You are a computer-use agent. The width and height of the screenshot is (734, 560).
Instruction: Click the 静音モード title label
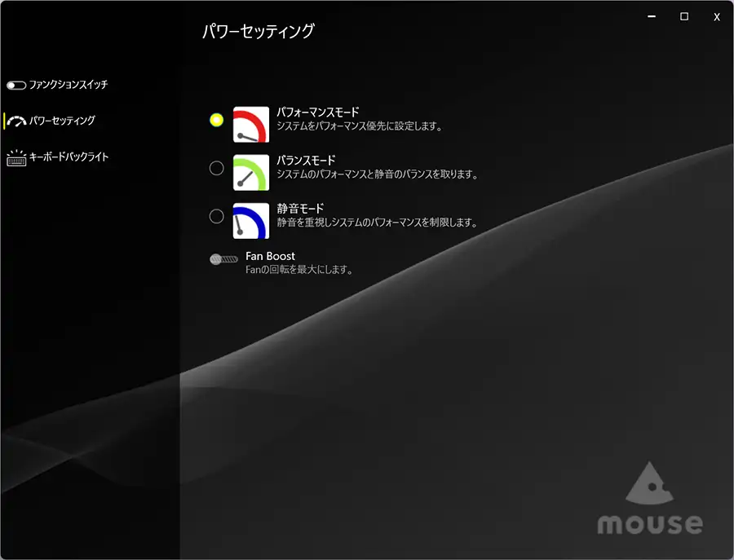(x=300, y=209)
